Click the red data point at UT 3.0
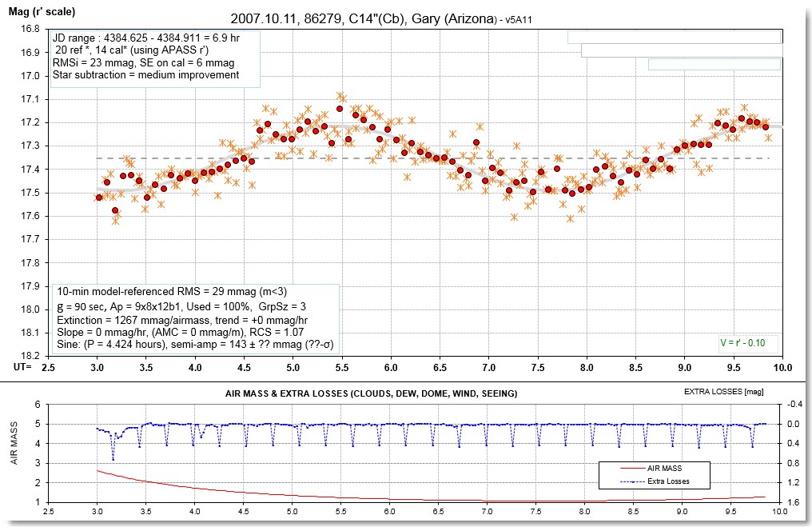This screenshot has height=527, width=812. 99,198
